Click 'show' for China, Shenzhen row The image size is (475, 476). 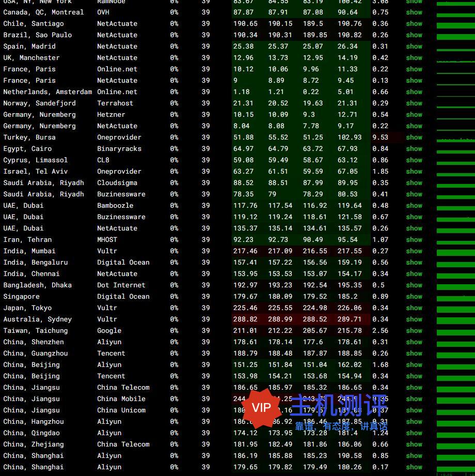pos(414,342)
